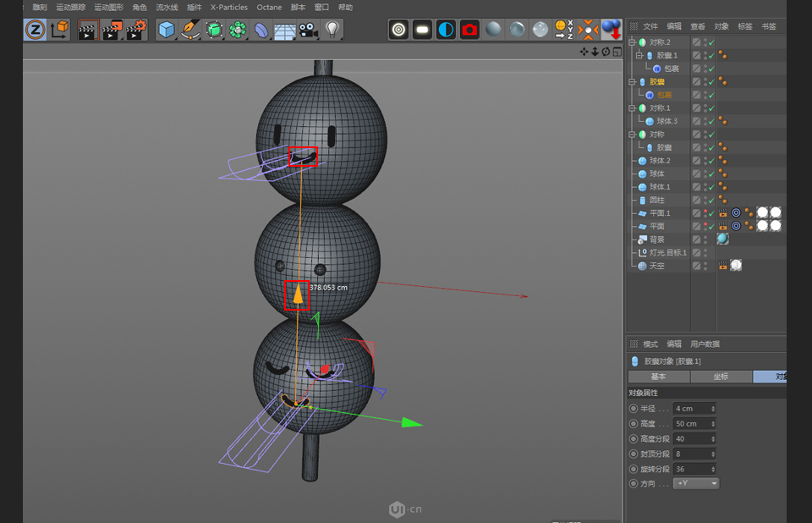Click the light creation icon

[332, 30]
